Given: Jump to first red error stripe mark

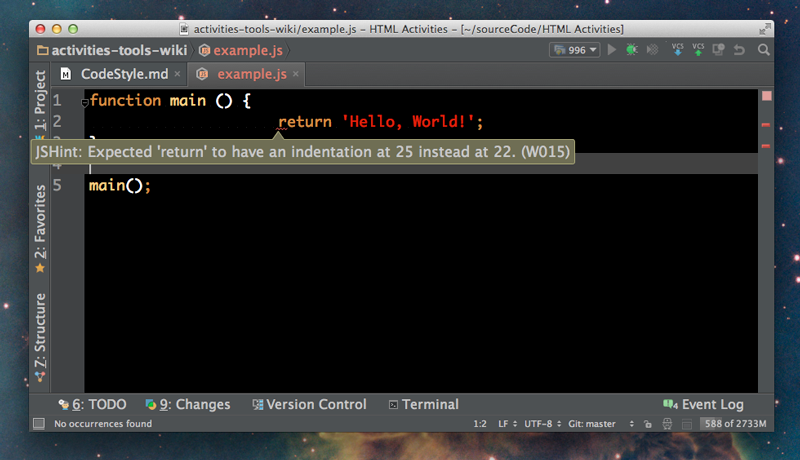Looking at the screenshot, I should pyautogui.click(x=766, y=124).
